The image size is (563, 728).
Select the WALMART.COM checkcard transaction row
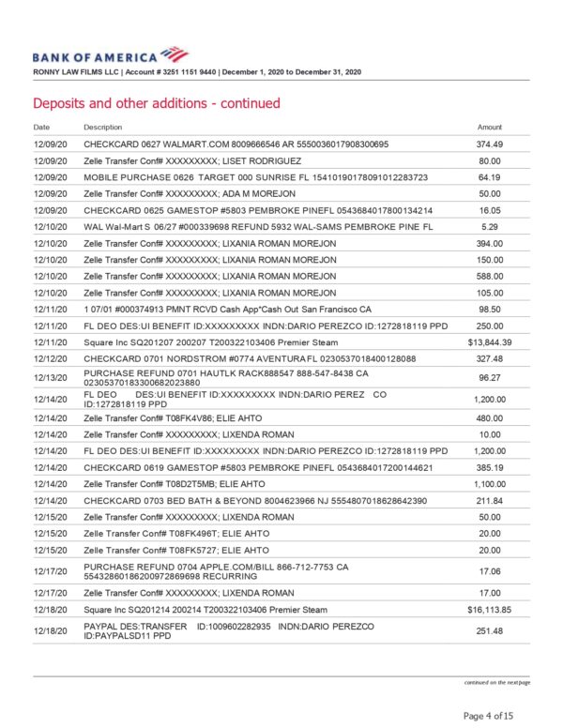tap(281, 144)
